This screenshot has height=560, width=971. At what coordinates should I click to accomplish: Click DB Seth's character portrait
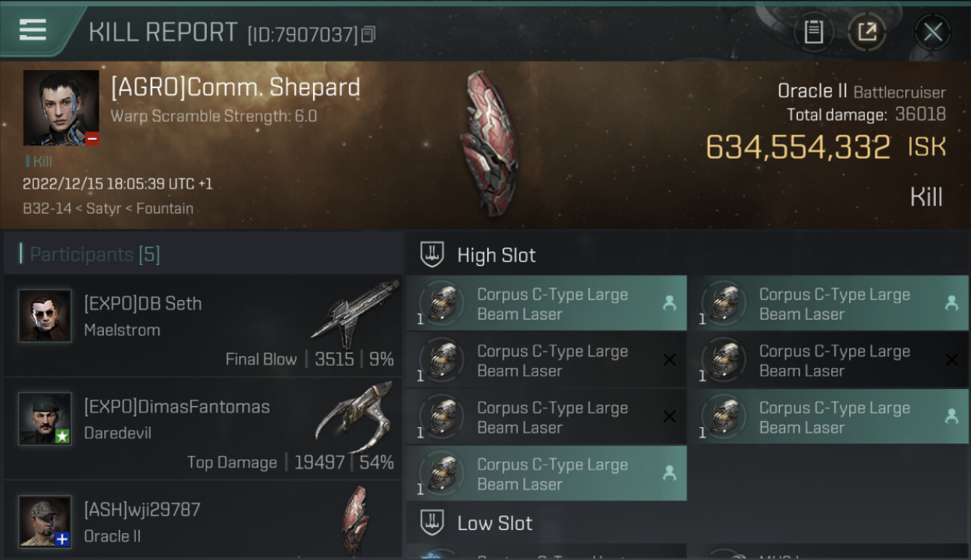click(x=45, y=316)
